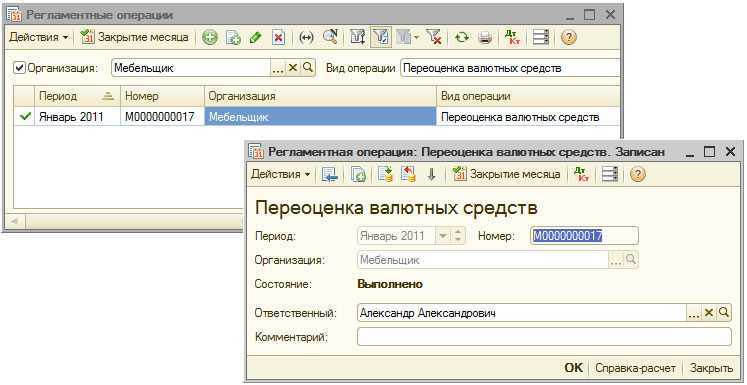Clear the Ответственный field with the X button
This screenshot has height=385, width=747.
pyautogui.click(x=709, y=313)
